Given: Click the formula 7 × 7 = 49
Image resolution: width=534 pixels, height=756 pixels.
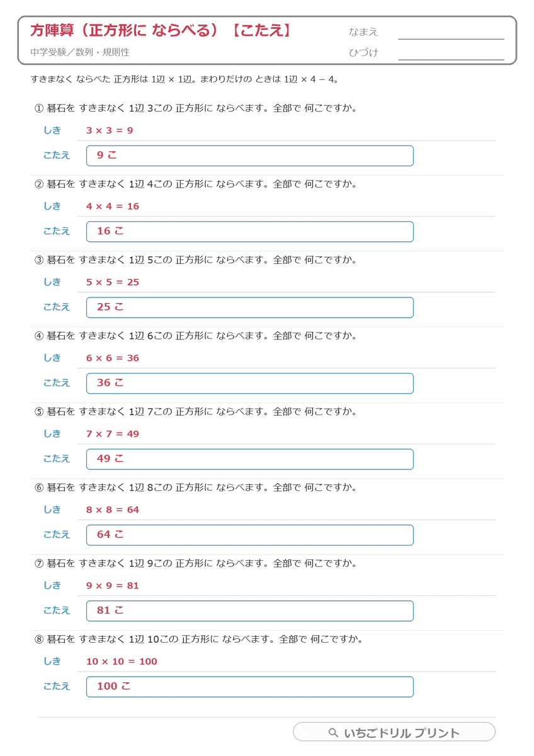Looking at the screenshot, I should point(113,434).
